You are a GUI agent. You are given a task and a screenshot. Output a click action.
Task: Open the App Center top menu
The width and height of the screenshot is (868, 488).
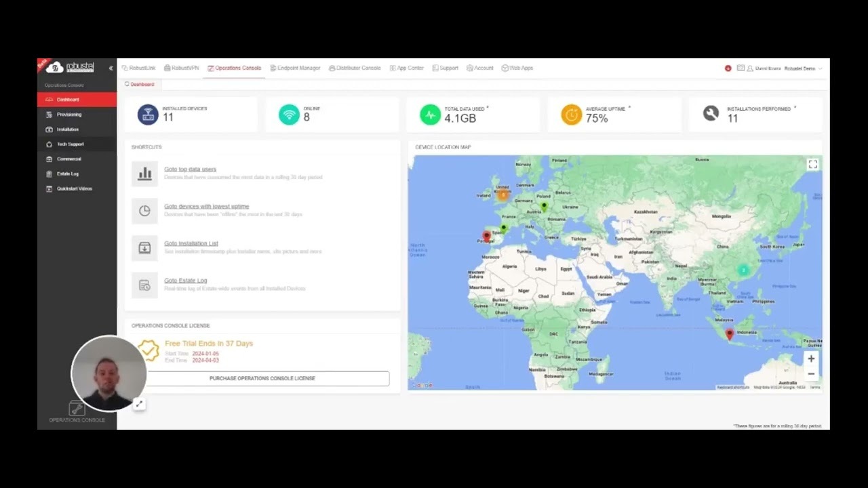[407, 68]
